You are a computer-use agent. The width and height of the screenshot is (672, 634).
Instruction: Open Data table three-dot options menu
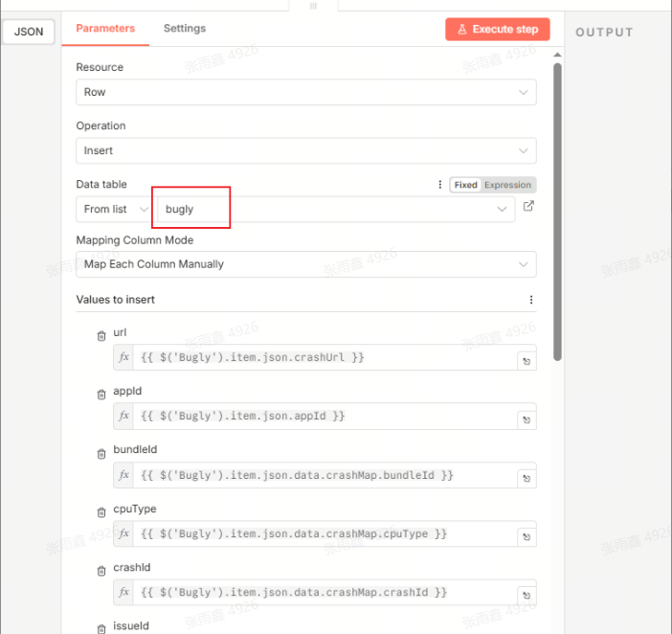click(x=440, y=185)
